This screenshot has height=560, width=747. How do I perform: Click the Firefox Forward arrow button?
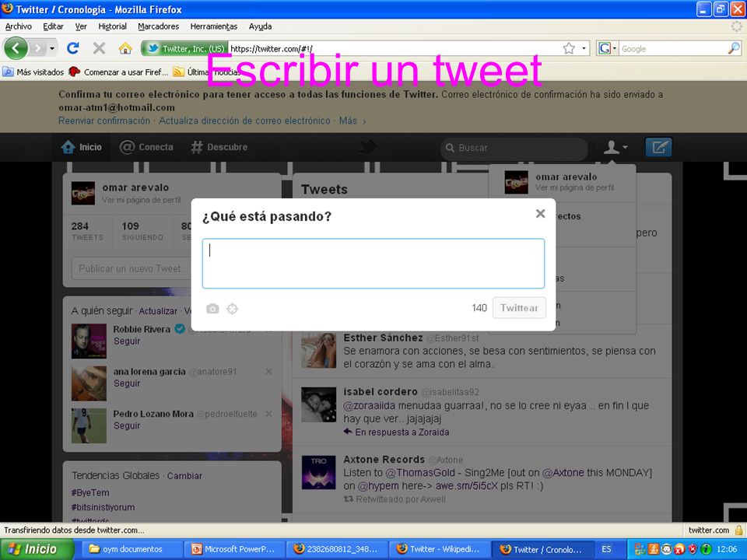(37, 48)
